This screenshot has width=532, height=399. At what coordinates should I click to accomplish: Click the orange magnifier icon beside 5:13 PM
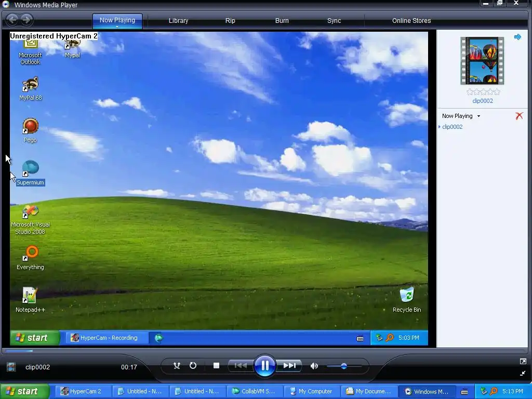(x=494, y=391)
